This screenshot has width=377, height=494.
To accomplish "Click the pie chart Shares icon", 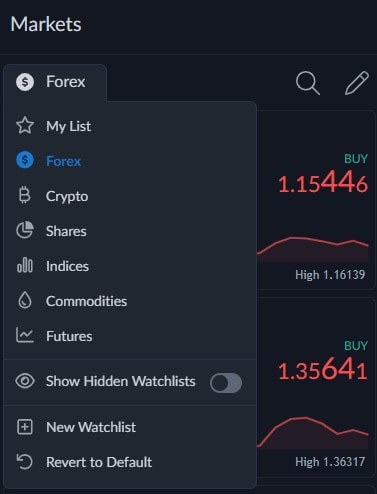I will click(x=25, y=230).
